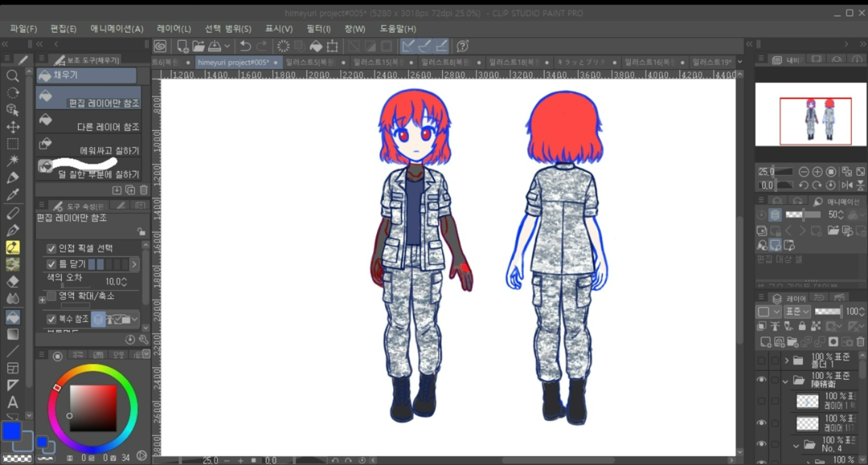868x465 pixels.
Task: Open the 필터(I) menu
Action: [318, 29]
